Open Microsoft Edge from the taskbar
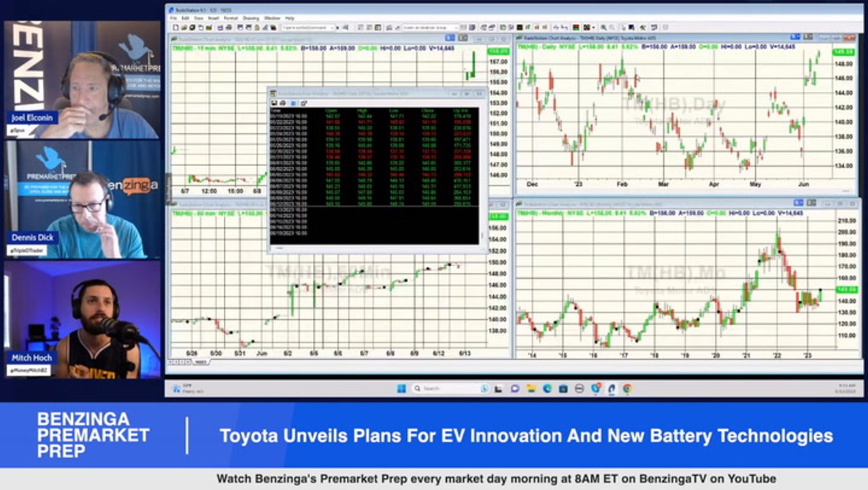The width and height of the screenshot is (868, 490). [x=547, y=389]
